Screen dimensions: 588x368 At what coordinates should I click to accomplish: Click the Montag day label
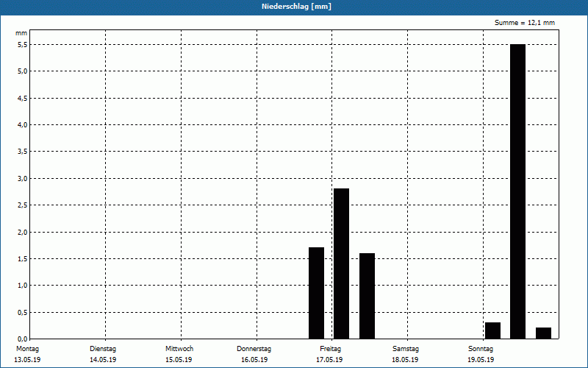point(27,349)
